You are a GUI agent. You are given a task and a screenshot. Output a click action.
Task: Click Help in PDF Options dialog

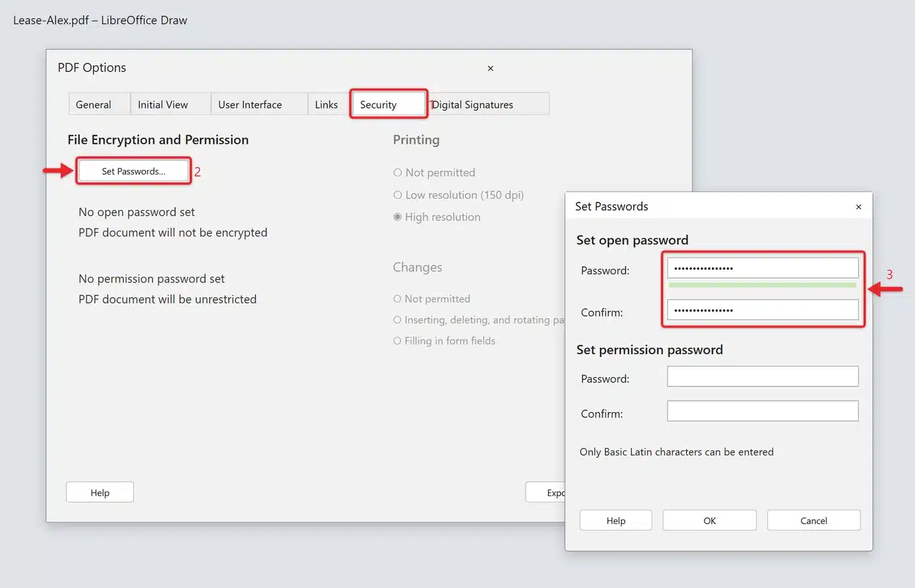point(100,493)
